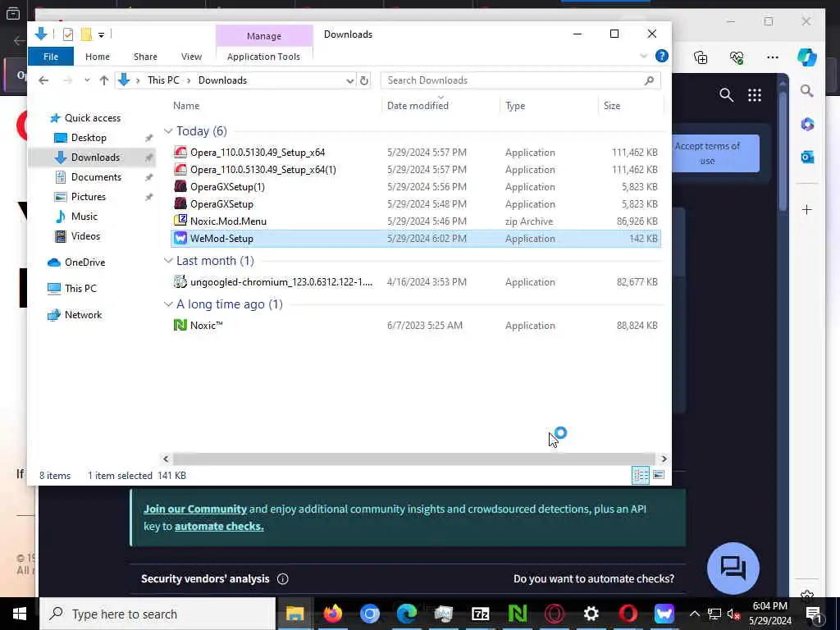
Task: Switch to Details view layout
Action: pyautogui.click(x=640, y=475)
